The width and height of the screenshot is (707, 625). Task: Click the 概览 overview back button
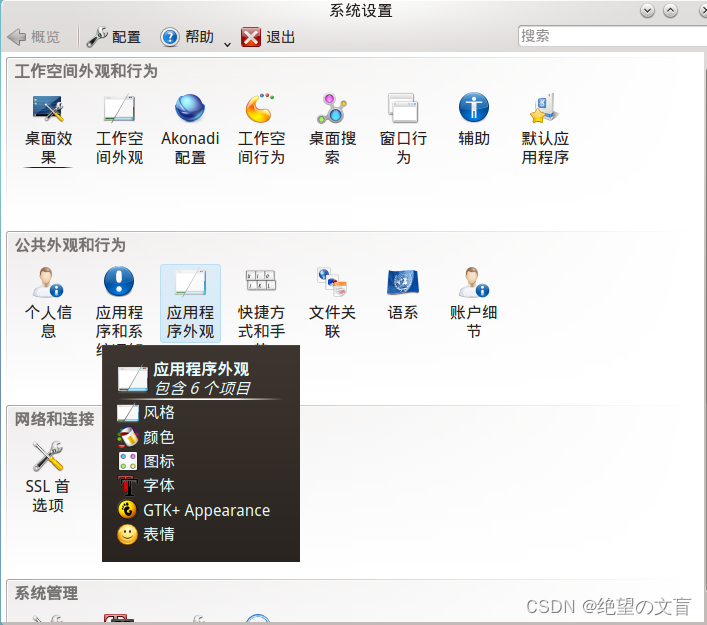[34, 37]
